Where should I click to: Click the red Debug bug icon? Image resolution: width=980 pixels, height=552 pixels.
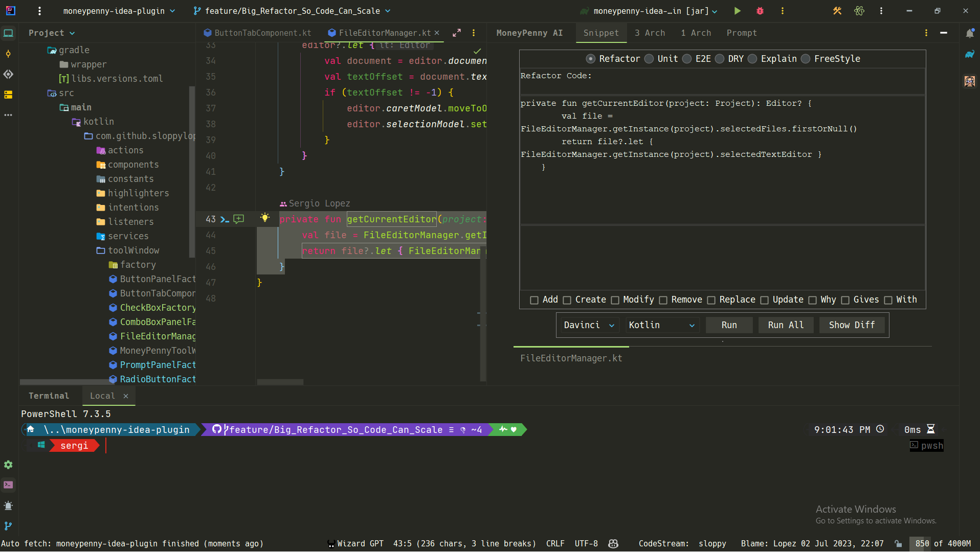pos(760,11)
